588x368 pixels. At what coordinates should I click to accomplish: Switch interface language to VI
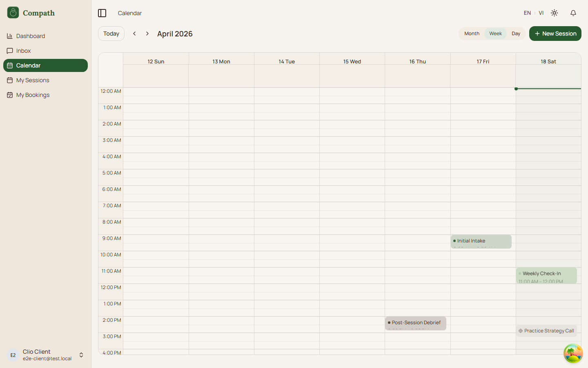(541, 13)
